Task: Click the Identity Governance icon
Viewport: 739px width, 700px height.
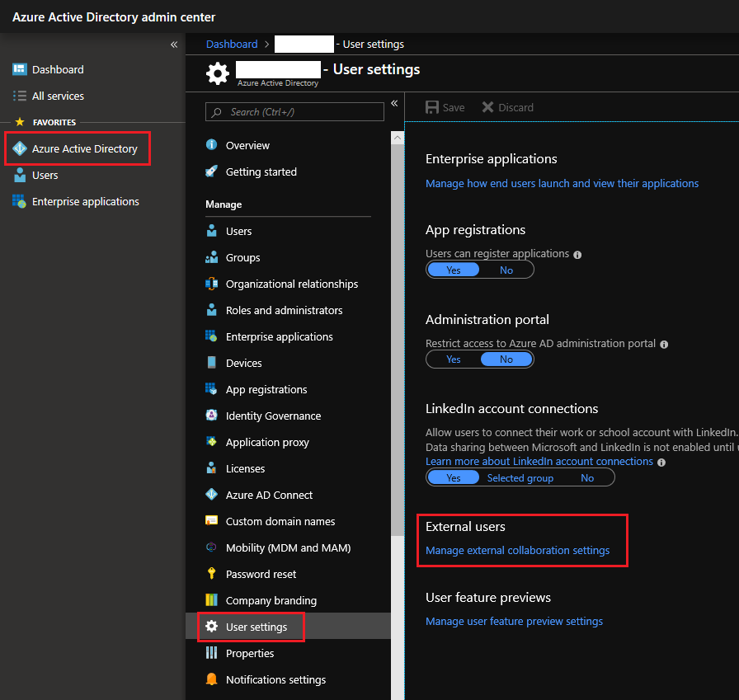Action: tap(212, 415)
